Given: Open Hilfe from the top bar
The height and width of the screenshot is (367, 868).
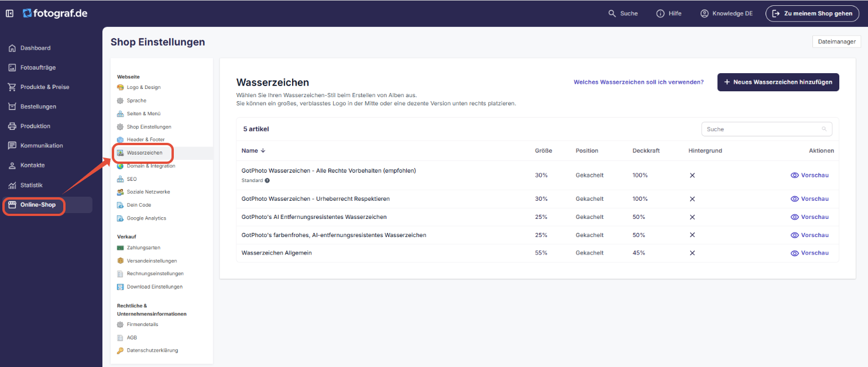Looking at the screenshot, I should coord(669,13).
